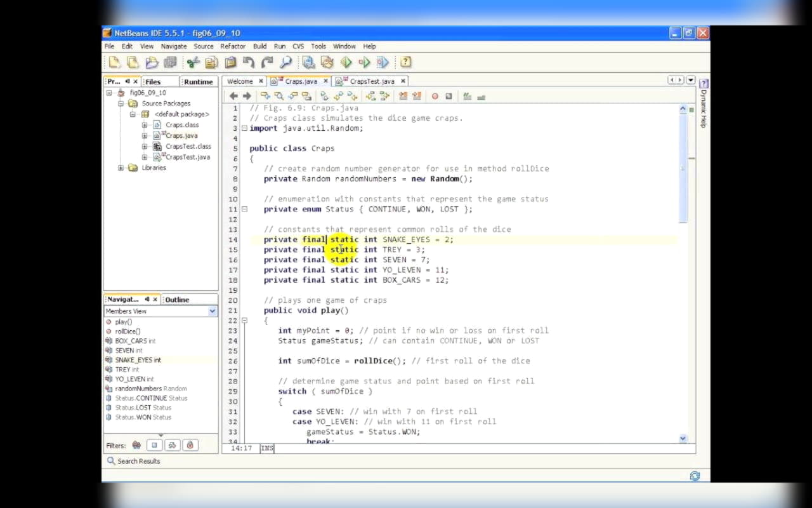Expand the CrapsTest.java tree node
812x508 pixels.
point(145,157)
